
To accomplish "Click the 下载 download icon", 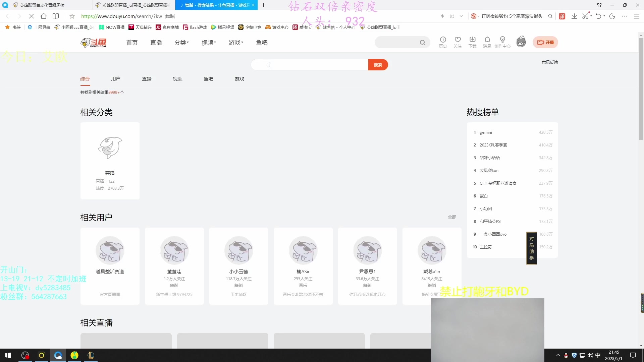I will click(473, 42).
